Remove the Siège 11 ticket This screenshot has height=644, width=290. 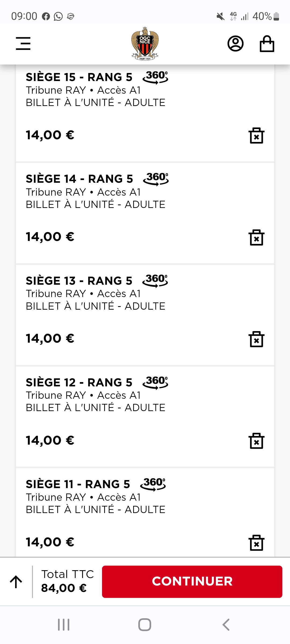(256, 543)
